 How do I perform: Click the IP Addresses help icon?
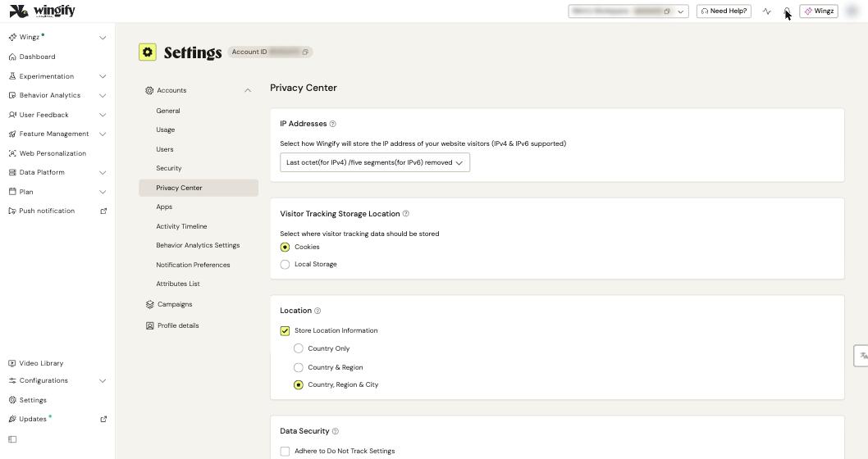(x=333, y=124)
